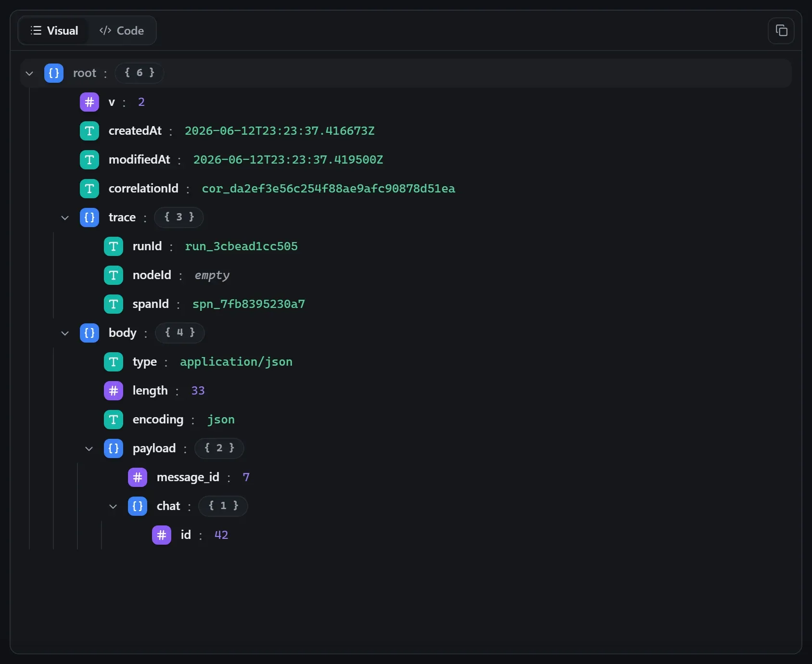The width and height of the screenshot is (812, 664).
Task: Click the modifiedAt key label
Action: click(140, 160)
